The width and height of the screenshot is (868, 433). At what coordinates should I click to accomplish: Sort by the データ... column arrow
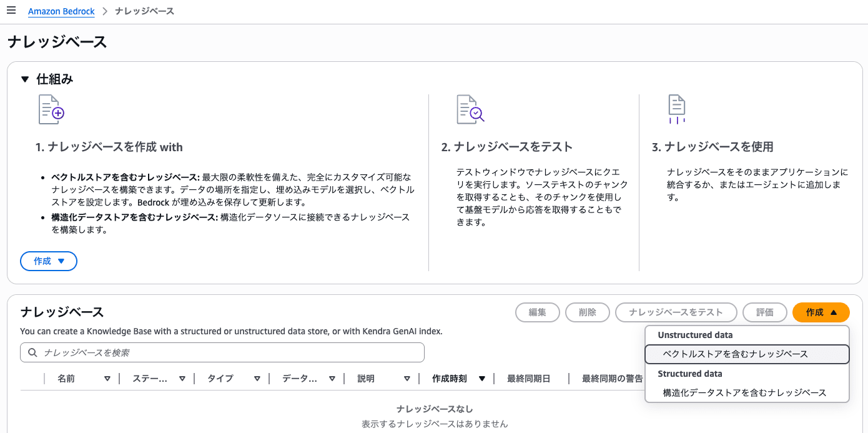click(x=332, y=379)
